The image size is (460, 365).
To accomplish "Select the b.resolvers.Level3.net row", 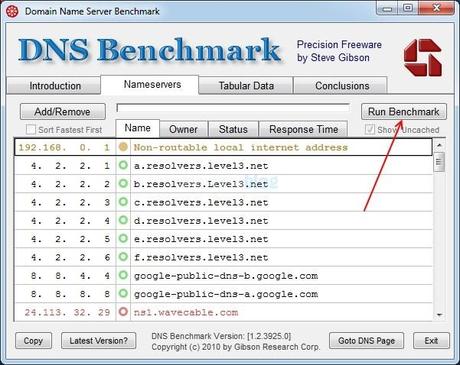I will click(223, 184).
